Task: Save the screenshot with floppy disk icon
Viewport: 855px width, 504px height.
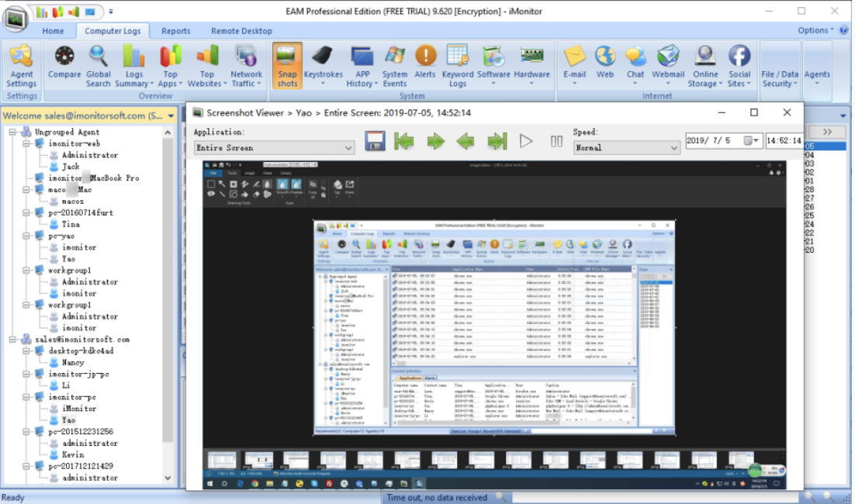Action: click(375, 141)
